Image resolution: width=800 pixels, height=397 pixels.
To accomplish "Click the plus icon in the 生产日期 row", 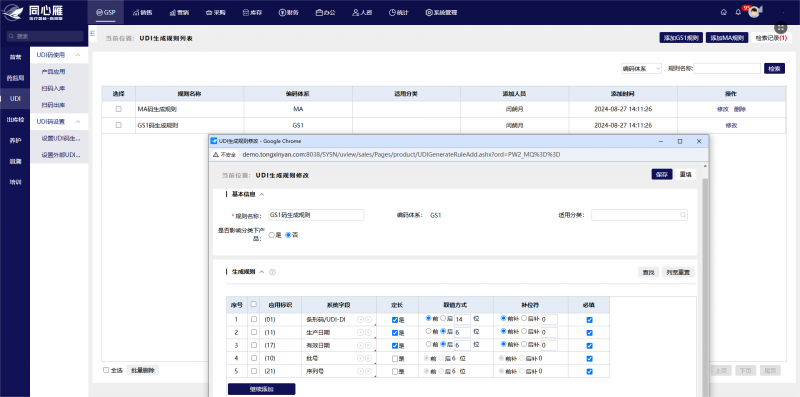I will tap(360, 333).
